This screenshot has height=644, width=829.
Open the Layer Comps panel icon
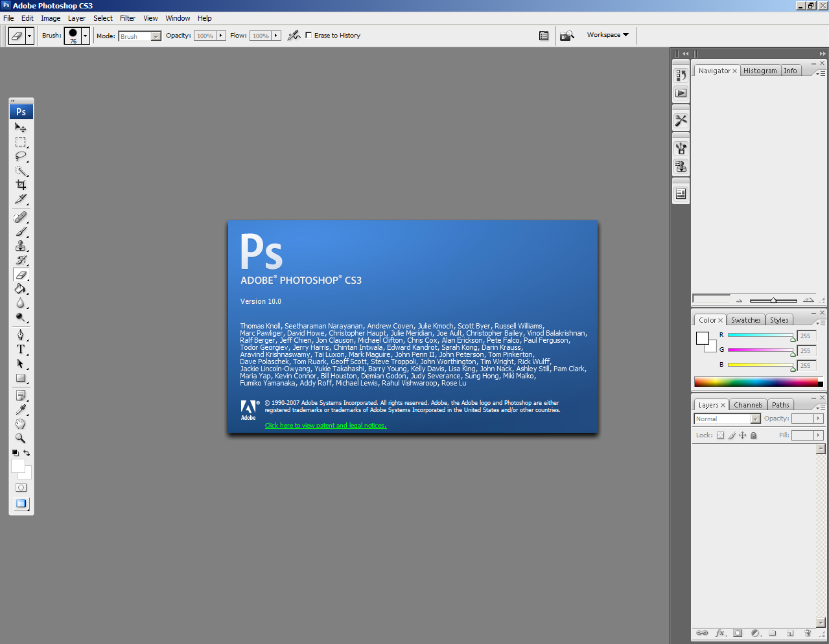[681, 194]
